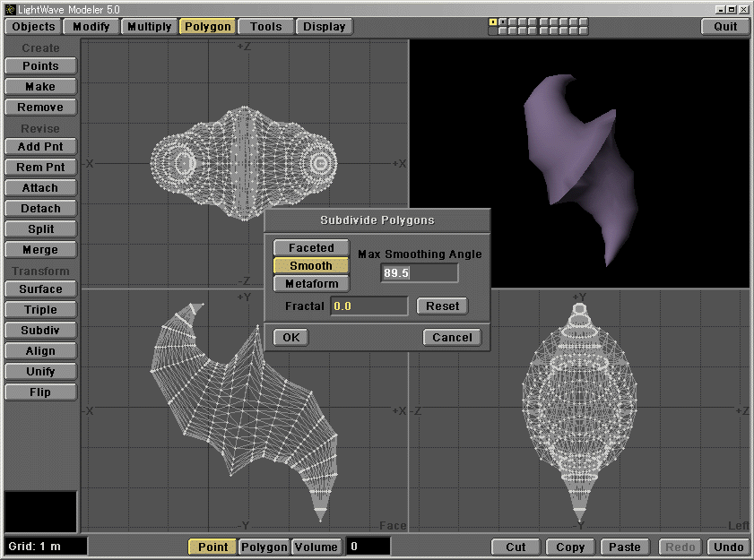Screen dimensions: 754x560
Task: Activate the Split tool
Action: click(x=39, y=228)
